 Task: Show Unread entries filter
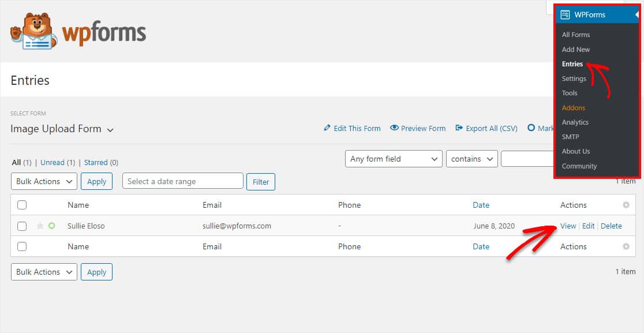click(x=53, y=163)
